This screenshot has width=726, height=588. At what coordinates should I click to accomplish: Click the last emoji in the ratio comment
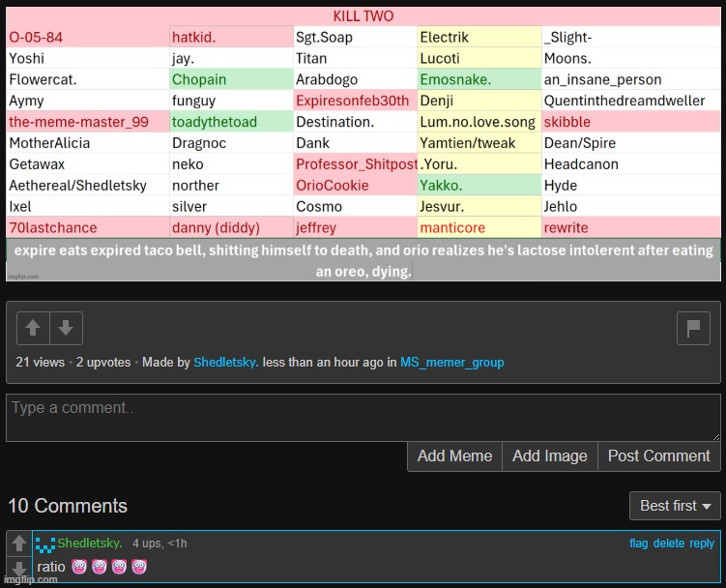point(139,567)
